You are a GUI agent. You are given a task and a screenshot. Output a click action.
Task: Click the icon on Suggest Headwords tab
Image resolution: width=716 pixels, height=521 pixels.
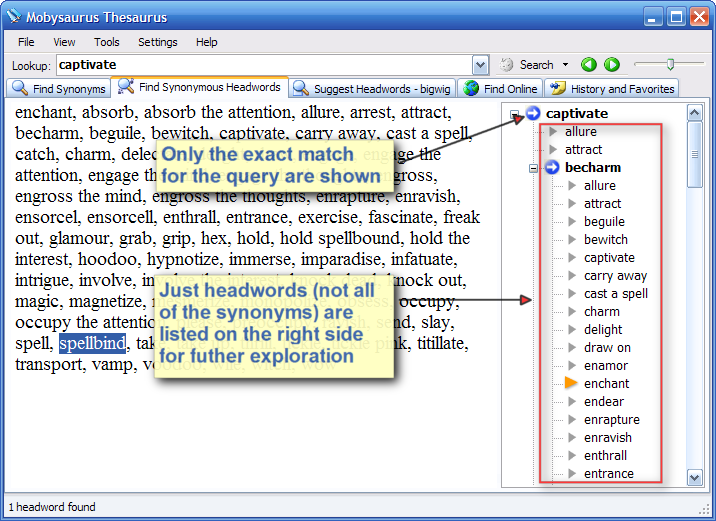300,88
